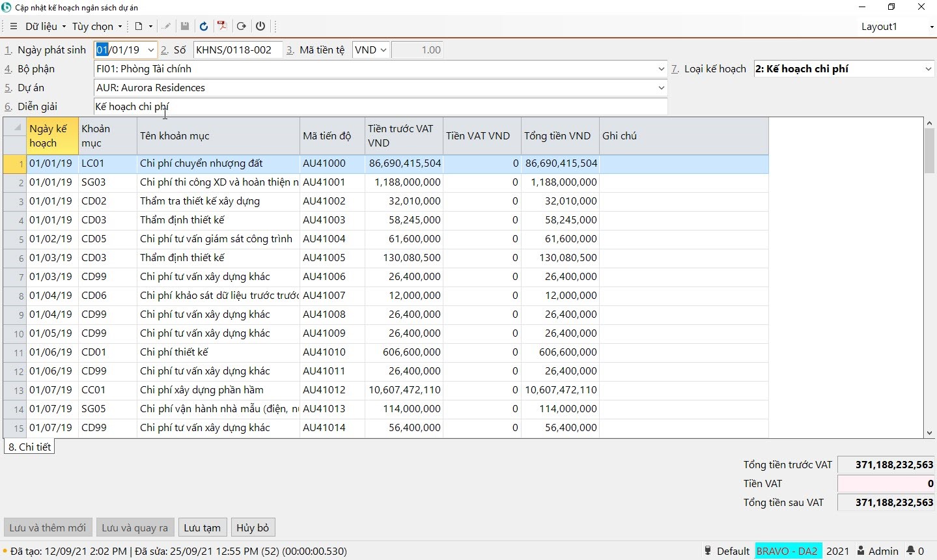Click the Mã tiến độ column header
This screenshot has width=937, height=560.
pos(333,136)
